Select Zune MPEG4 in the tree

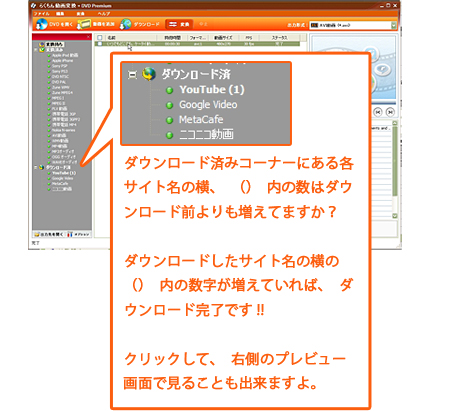click(x=62, y=93)
